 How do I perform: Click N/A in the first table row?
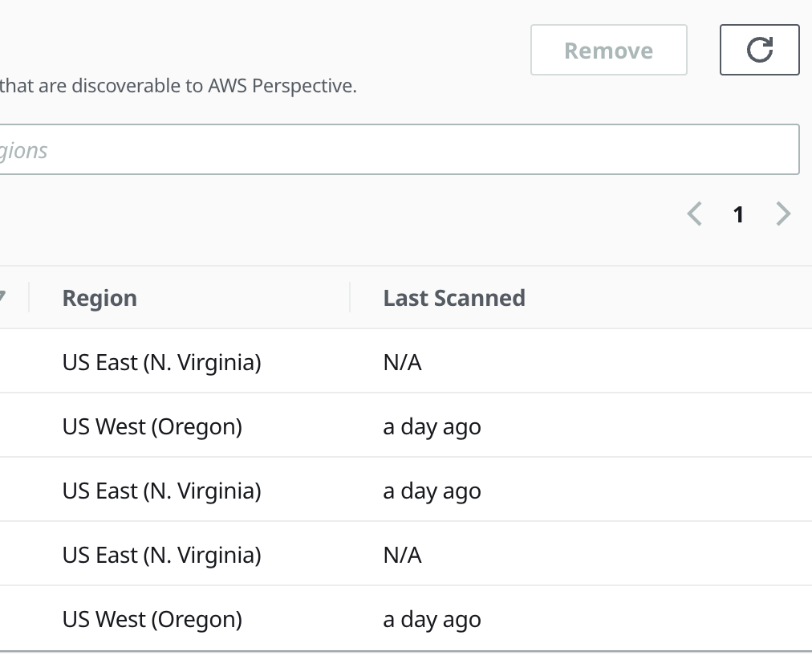click(402, 362)
